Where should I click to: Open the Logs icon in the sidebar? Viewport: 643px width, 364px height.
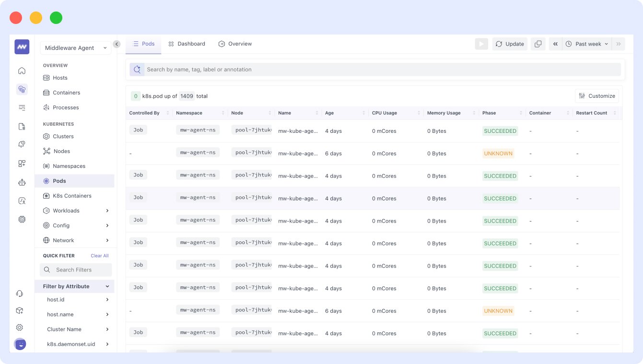coord(22,126)
